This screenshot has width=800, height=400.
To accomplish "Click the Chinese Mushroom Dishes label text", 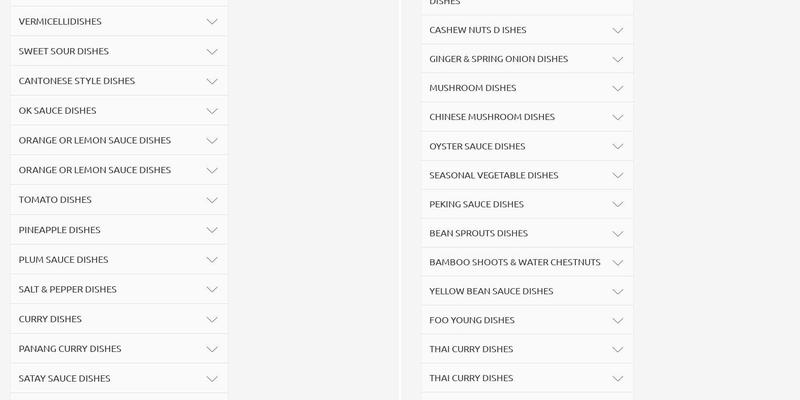I will [492, 117].
